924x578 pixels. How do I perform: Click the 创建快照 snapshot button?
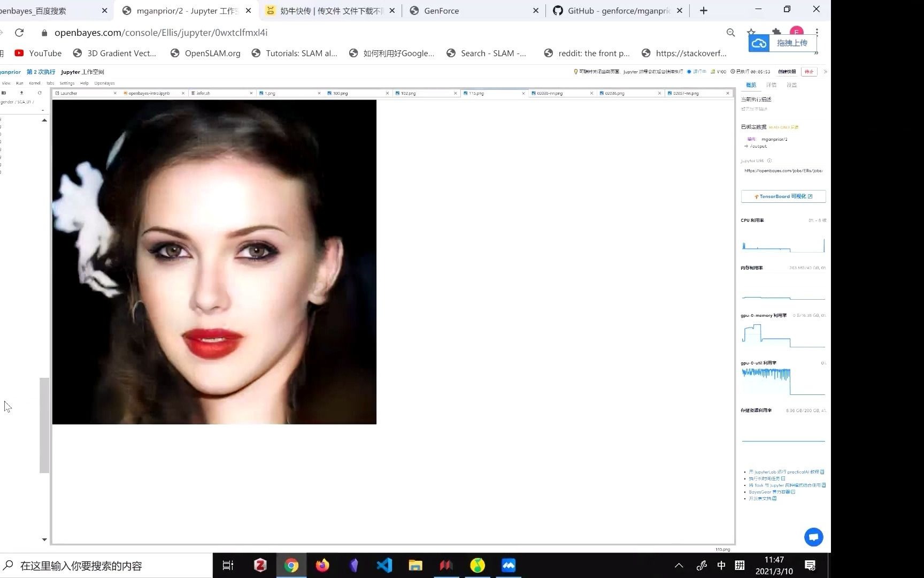(787, 71)
